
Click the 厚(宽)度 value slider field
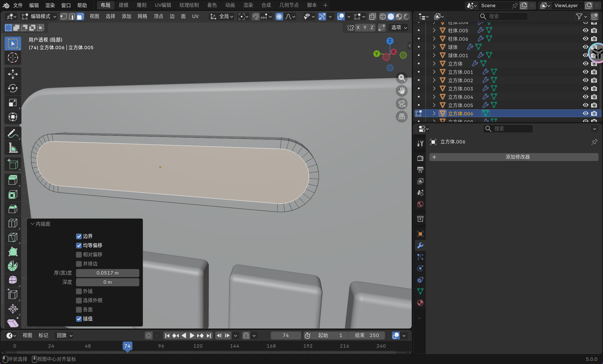coord(107,273)
